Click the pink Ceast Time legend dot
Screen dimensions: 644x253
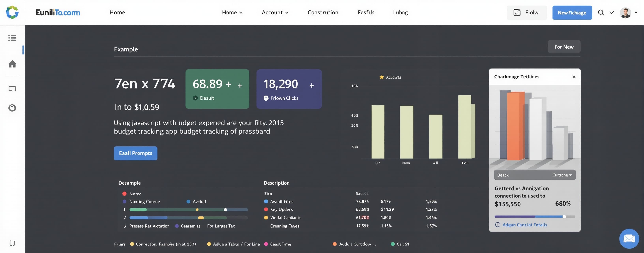coord(266,244)
